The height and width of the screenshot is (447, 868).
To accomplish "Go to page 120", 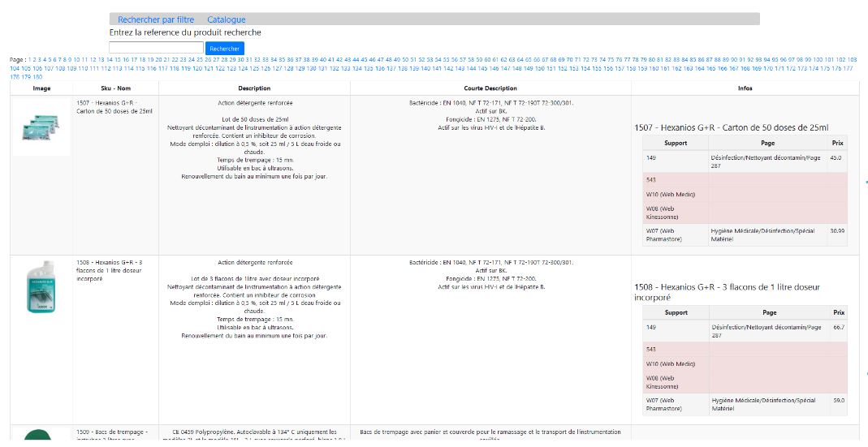I will [x=197, y=69].
